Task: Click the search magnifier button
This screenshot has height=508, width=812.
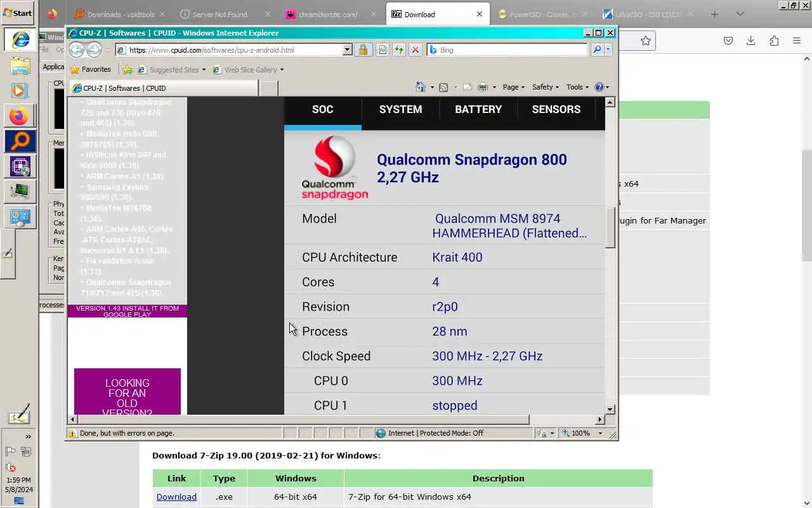Action: tap(597, 50)
